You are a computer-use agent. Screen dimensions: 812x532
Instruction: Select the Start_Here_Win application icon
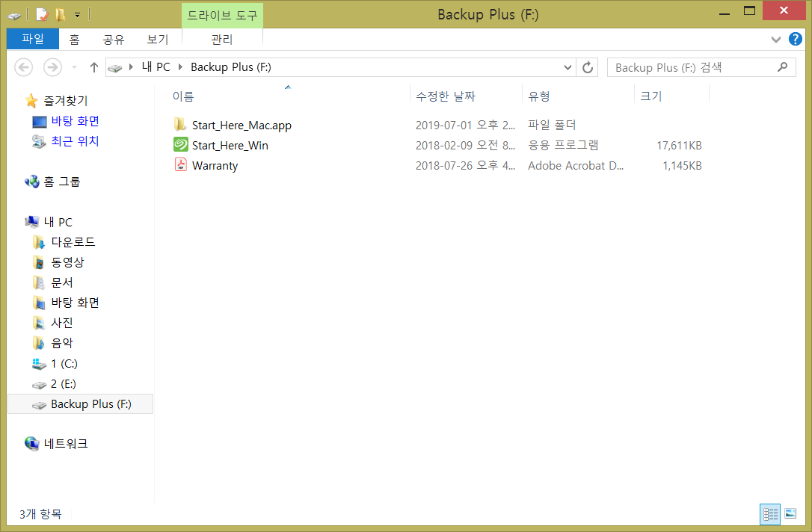(181, 144)
